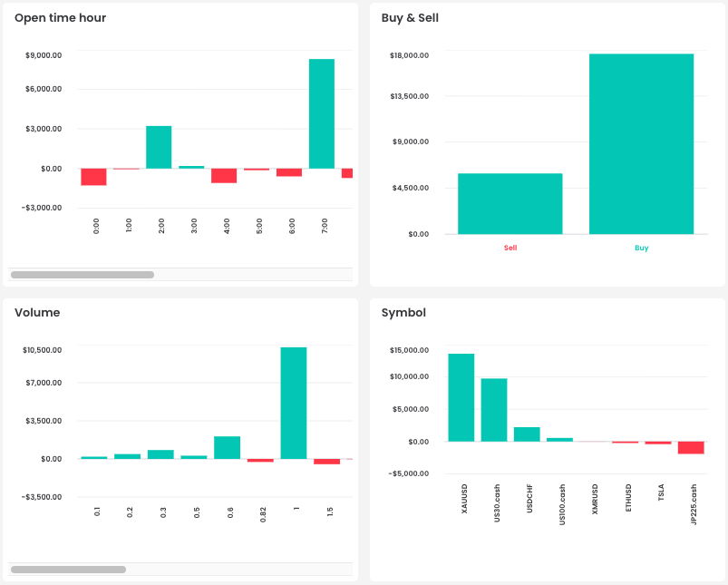728x585 pixels.
Task: Click the Symbol chart title
Action: [403, 312]
